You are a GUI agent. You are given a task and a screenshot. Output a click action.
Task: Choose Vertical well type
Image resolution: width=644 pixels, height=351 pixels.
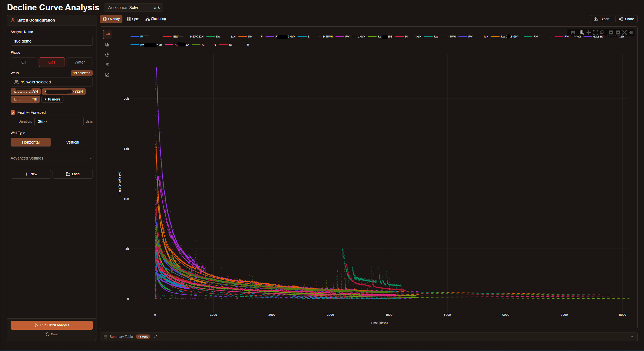pos(73,142)
